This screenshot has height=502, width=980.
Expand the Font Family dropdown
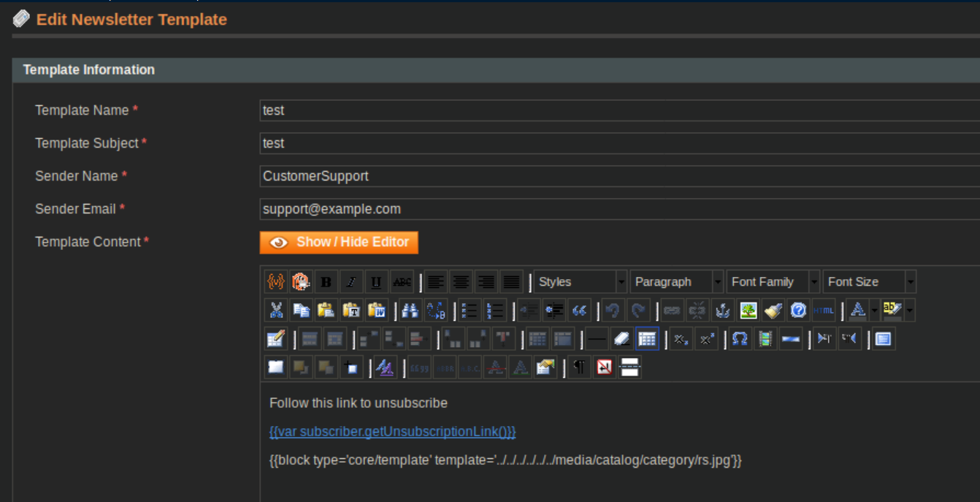(773, 281)
